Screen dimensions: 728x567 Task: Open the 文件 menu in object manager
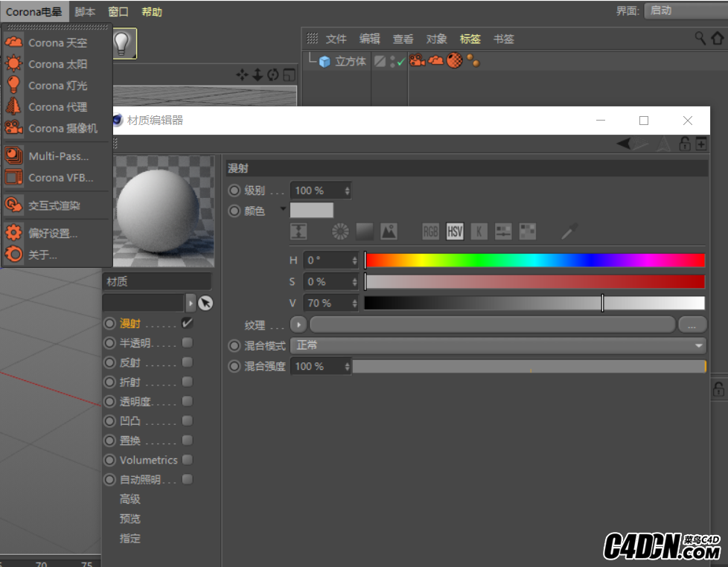[x=336, y=39]
